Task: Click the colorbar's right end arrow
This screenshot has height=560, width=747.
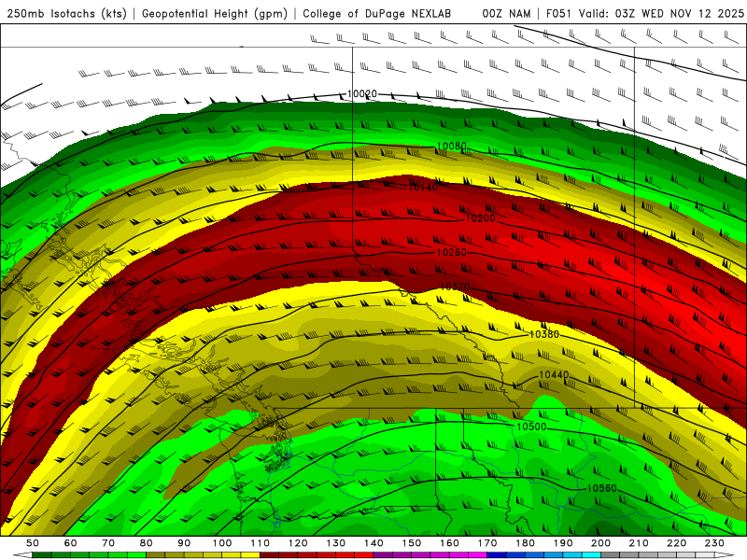Action: point(725,555)
